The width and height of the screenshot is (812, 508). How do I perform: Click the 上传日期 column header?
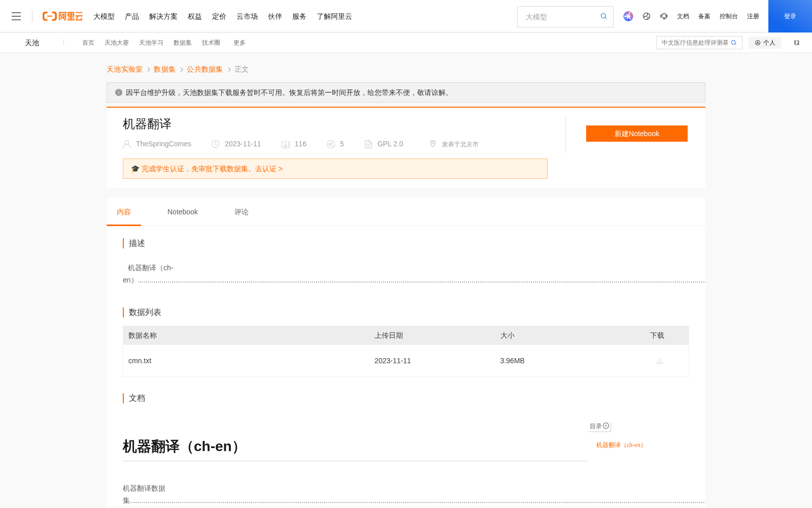pyautogui.click(x=389, y=335)
